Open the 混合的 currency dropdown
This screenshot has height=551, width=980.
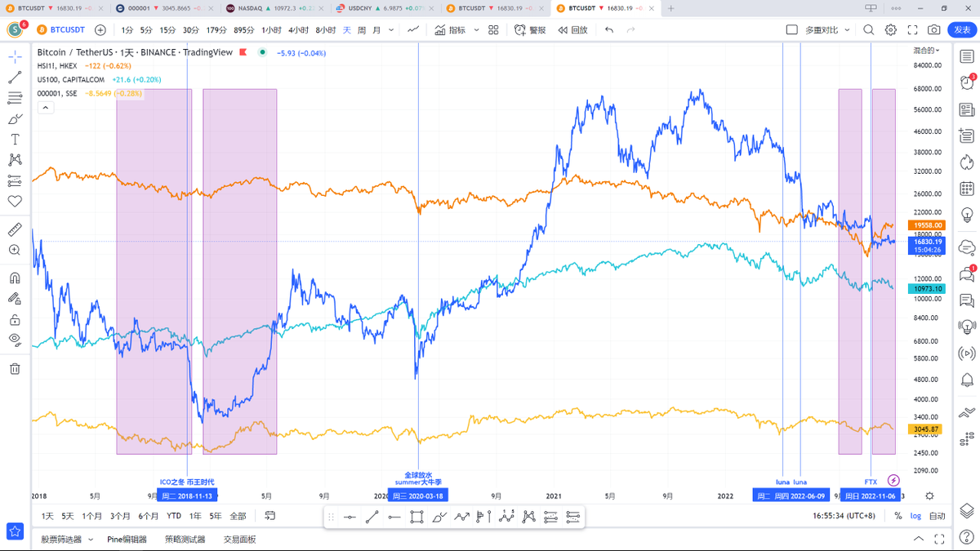pyautogui.click(x=926, y=50)
